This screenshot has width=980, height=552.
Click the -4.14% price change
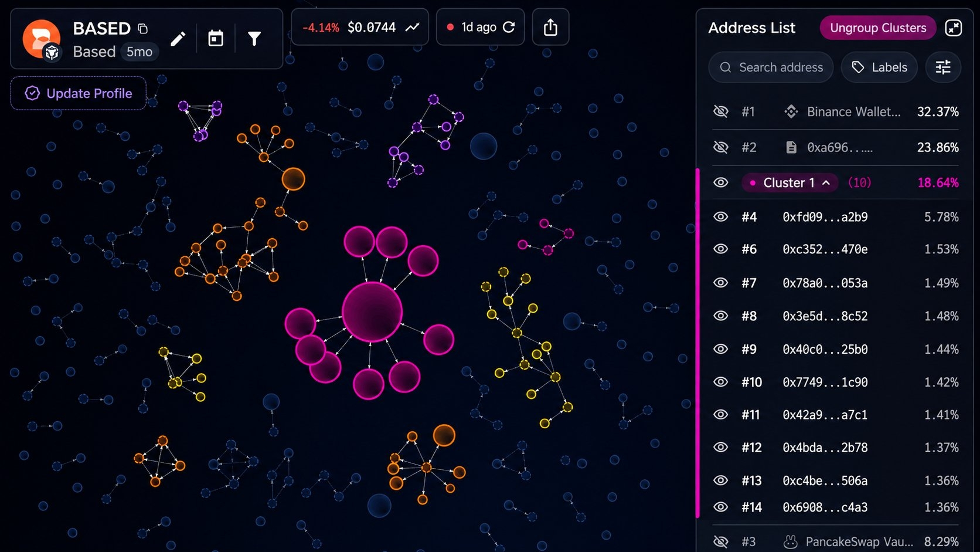click(x=321, y=28)
